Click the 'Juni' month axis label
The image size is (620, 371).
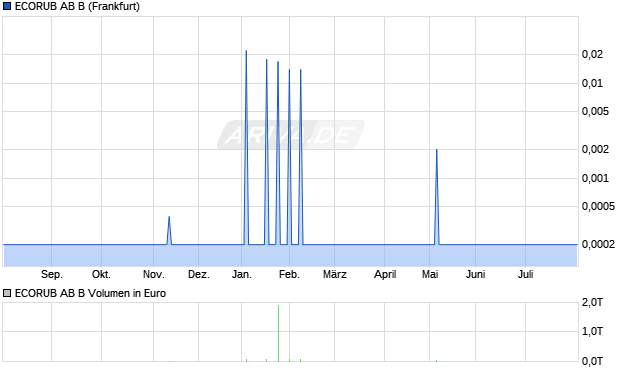[x=475, y=274]
